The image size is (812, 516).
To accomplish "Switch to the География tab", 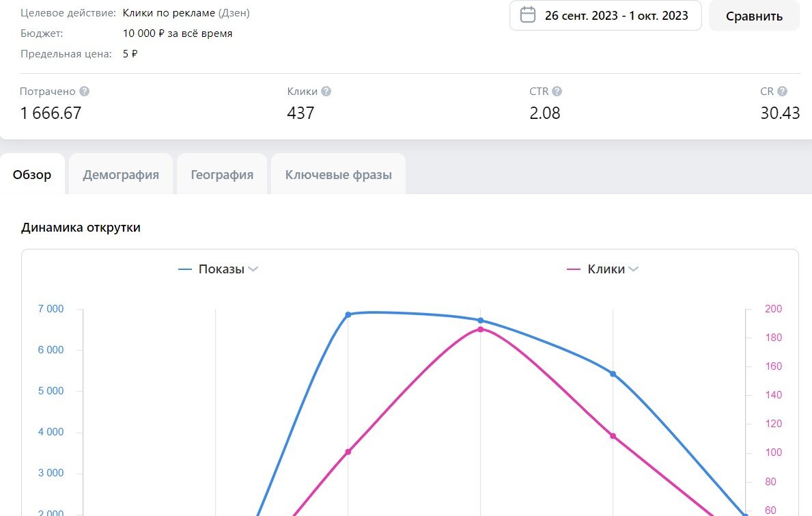I will (222, 174).
